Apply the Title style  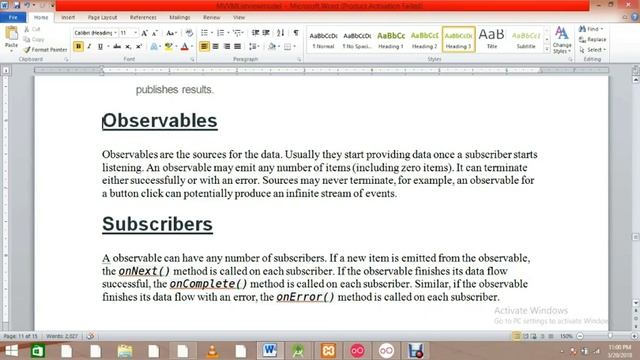pyautogui.click(x=492, y=40)
